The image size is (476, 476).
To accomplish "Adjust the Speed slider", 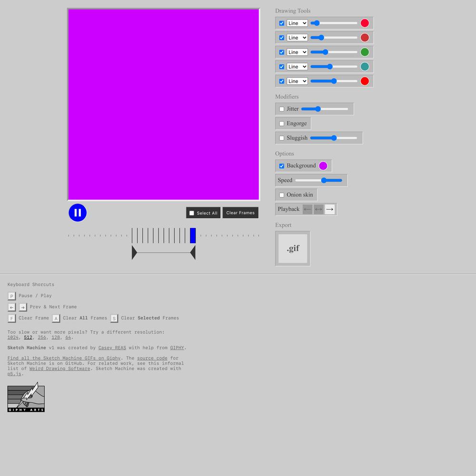I will (x=318, y=180).
